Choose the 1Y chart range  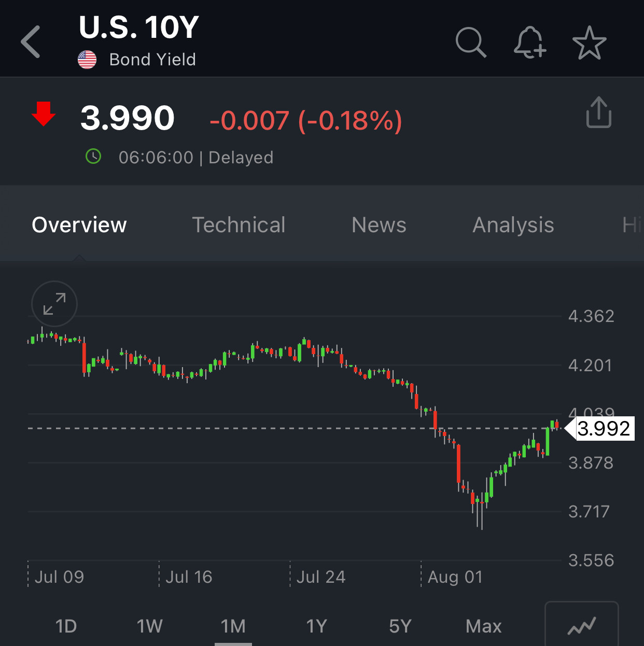point(316,626)
